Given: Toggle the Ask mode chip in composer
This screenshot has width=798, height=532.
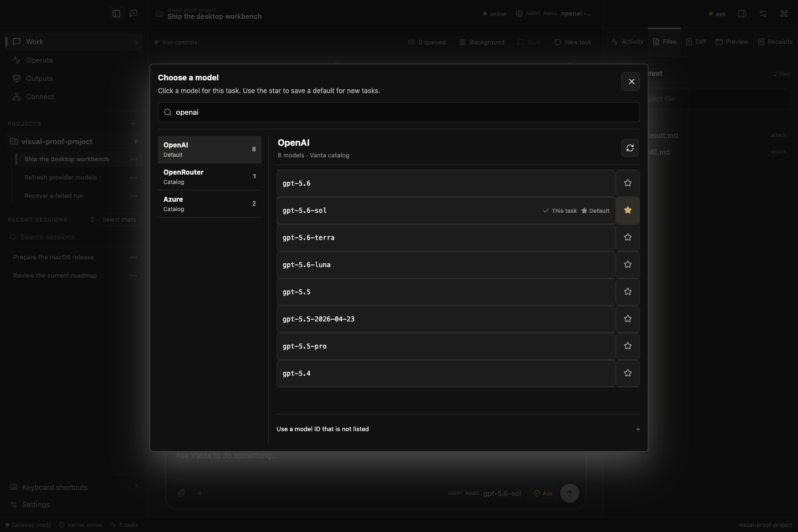Looking at the screenshot, I should pos(543,493).
